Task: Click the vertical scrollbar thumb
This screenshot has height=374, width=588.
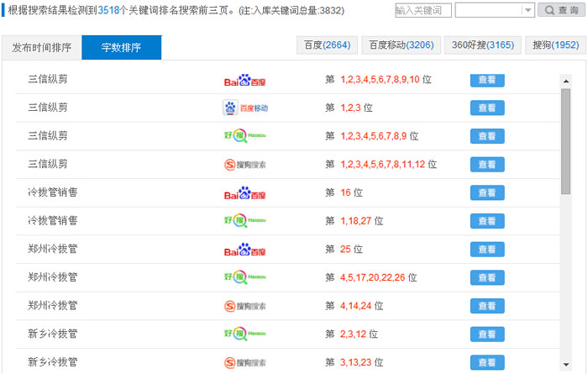Action: click(x=566, y=141)
